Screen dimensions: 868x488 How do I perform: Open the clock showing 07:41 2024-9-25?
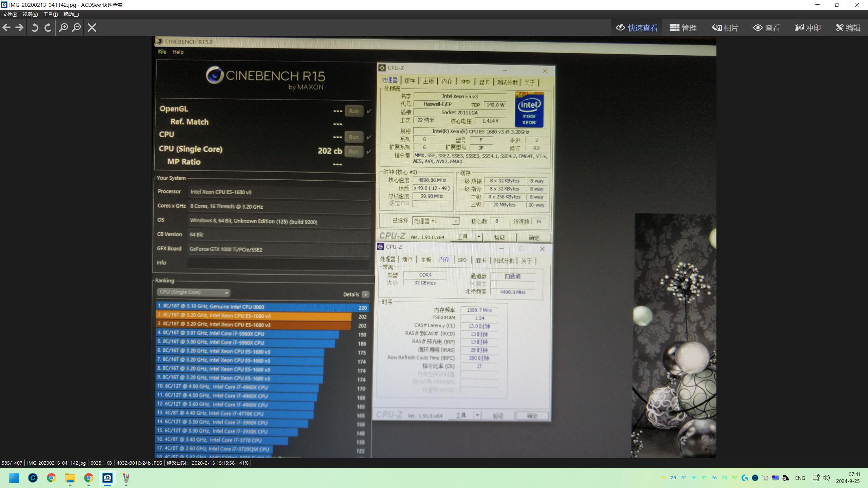click(848, 478)
